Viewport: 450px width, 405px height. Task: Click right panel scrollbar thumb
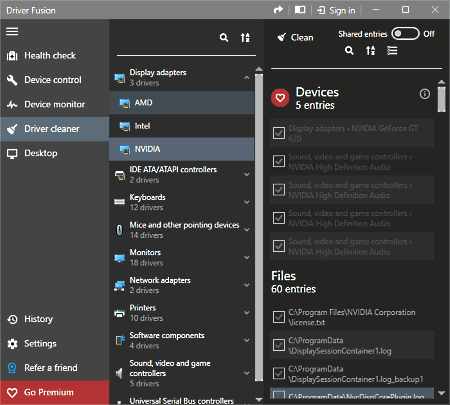coord(441,99)
